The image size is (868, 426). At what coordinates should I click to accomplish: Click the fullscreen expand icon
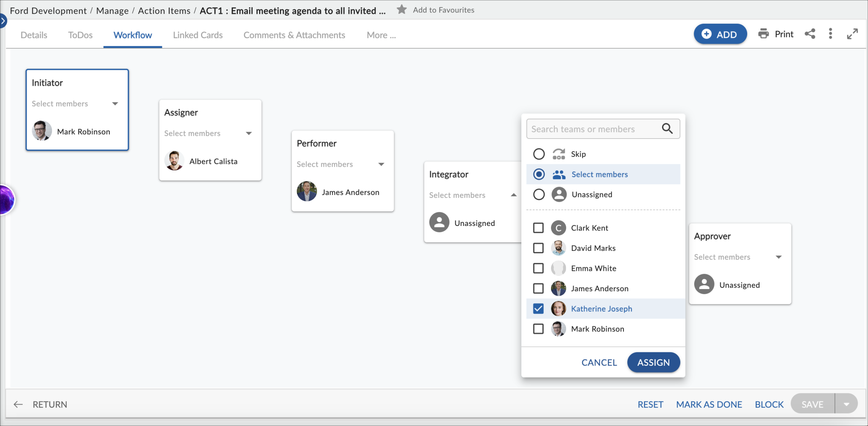pyautogui.click(x=852, y=34)
